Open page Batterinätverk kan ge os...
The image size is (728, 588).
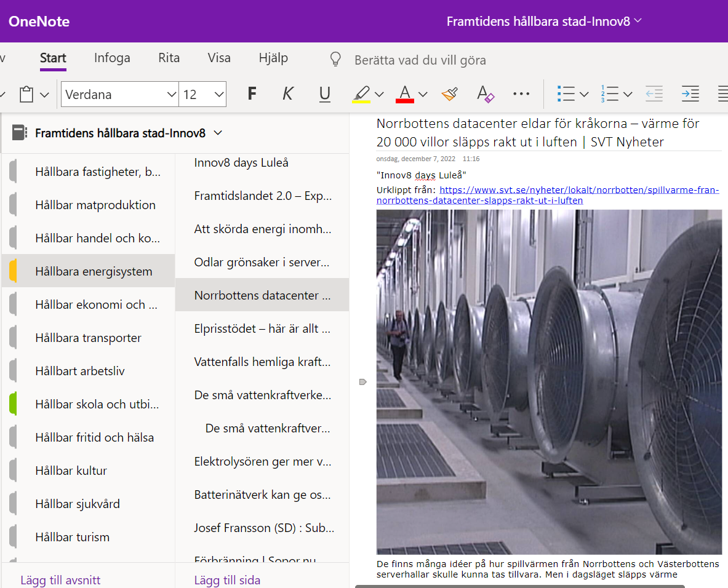[x=262, y=495]
